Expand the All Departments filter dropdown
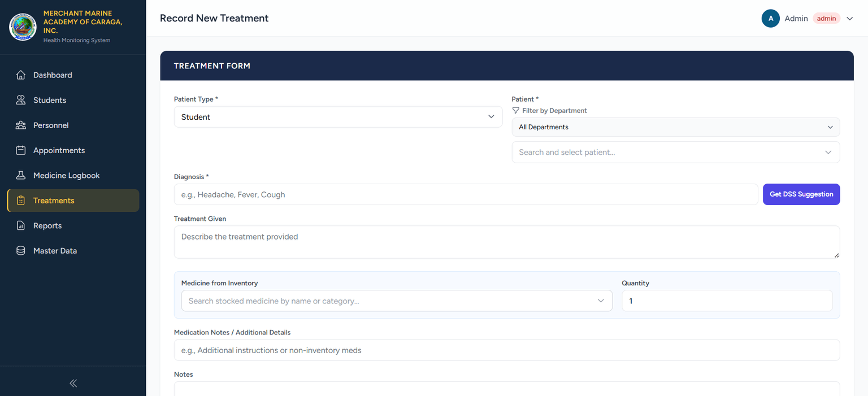 coord(676,127)
